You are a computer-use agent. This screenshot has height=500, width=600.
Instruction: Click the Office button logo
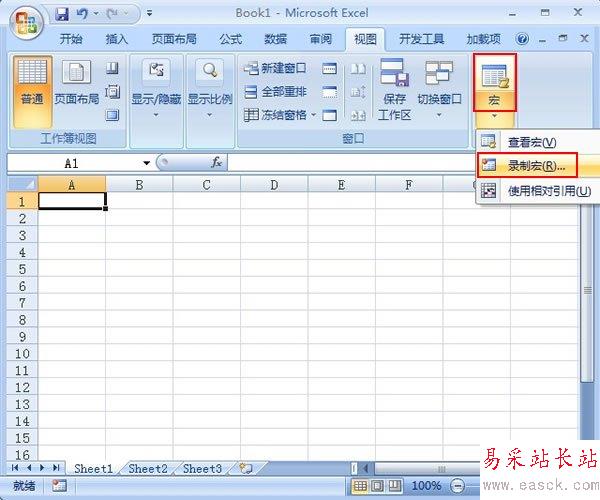pyautogui.click(x=26, y=24)
